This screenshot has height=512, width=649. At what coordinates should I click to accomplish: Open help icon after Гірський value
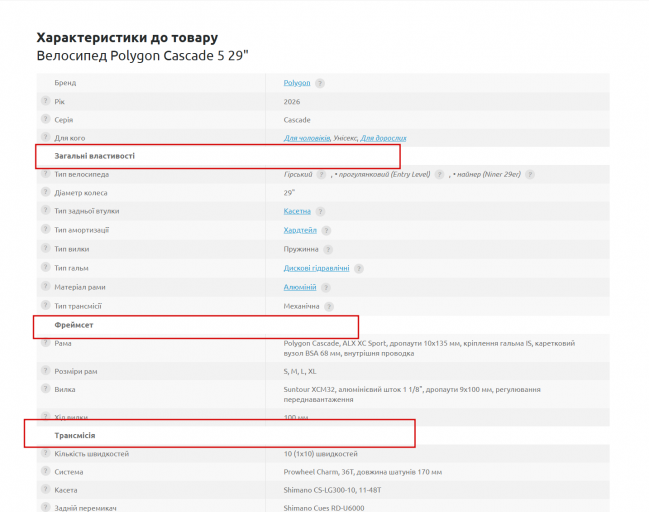[321, 175]
